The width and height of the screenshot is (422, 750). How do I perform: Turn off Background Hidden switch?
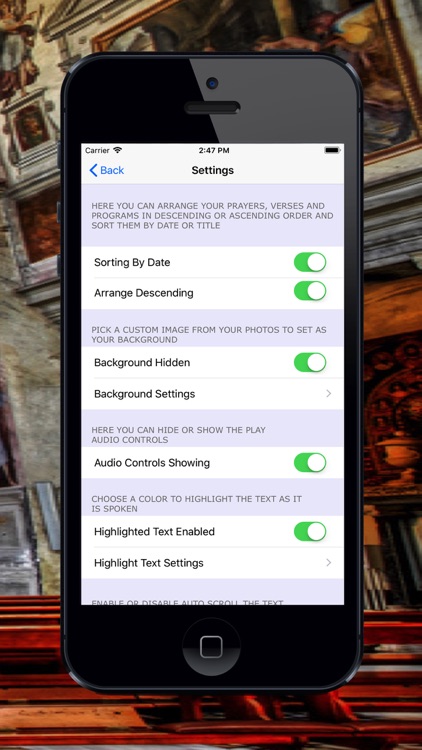pos(310,363)
